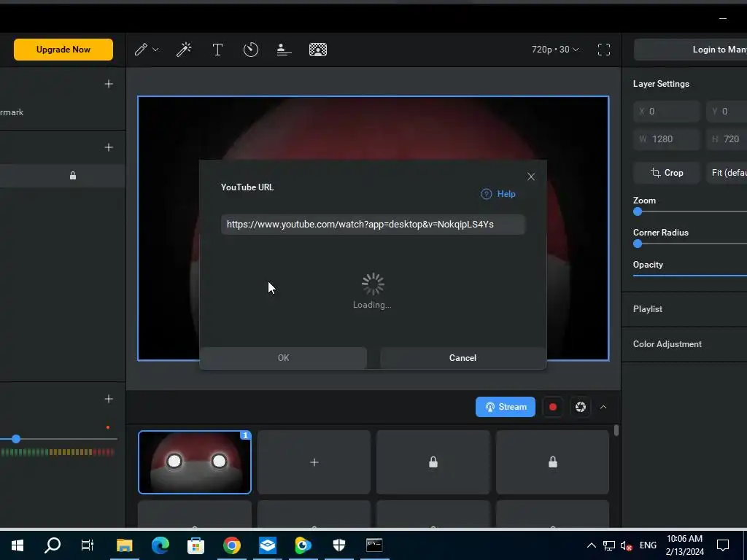The width and height of the screenshot is (747, 560).
Task: Click the Upgrade Now button
Action: point(63,50)
